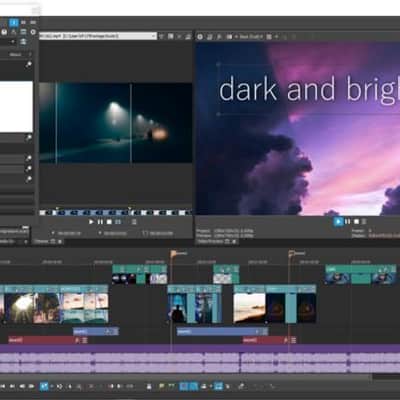This screenshot has height=400, width=400.
Task: Toggle preview on external monitor
Action: coord(210,37)
